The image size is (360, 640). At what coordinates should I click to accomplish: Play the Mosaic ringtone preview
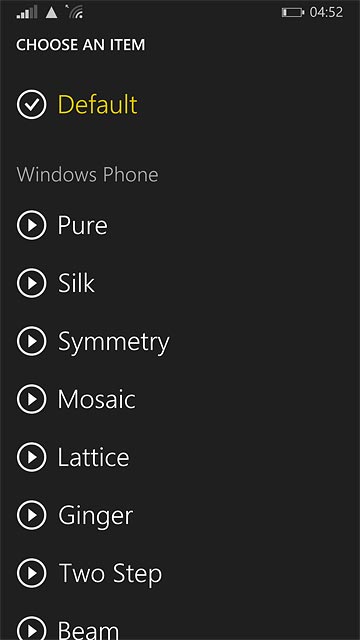point(31,399)
